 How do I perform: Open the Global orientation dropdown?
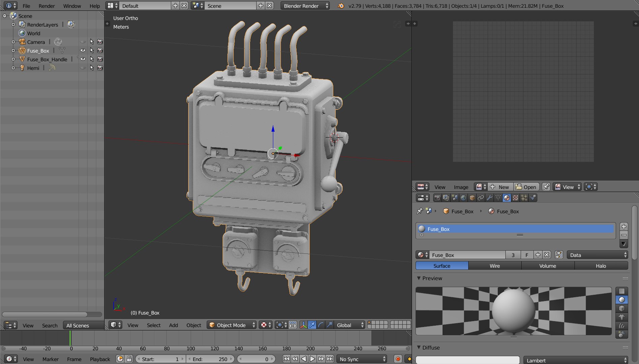click(350, 325)
